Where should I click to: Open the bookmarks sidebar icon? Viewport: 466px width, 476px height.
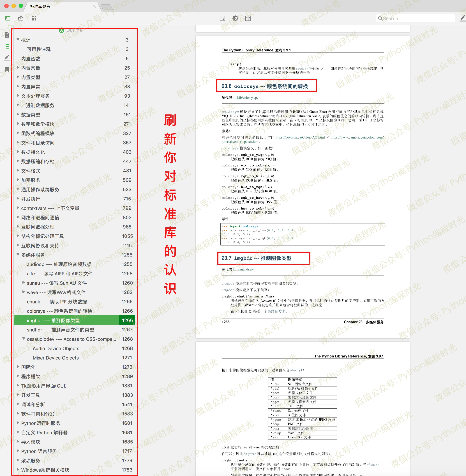tap(7, 69)
